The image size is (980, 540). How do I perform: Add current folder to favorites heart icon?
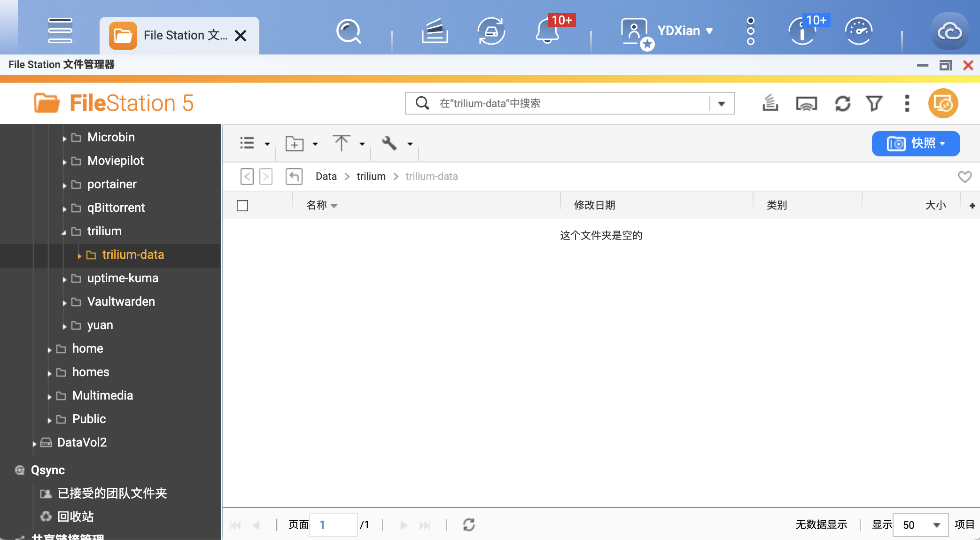tap(964, 177)
